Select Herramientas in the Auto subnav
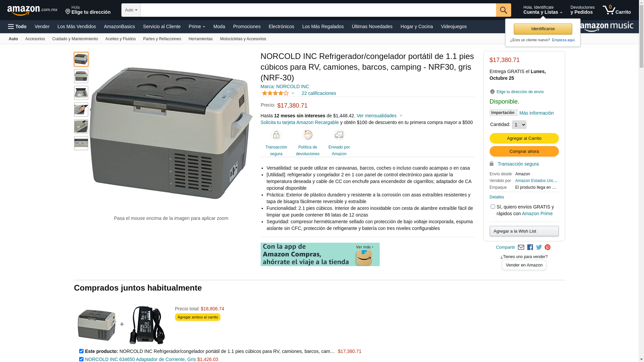Viewport: 644px width, 362px height. point(200,39)
